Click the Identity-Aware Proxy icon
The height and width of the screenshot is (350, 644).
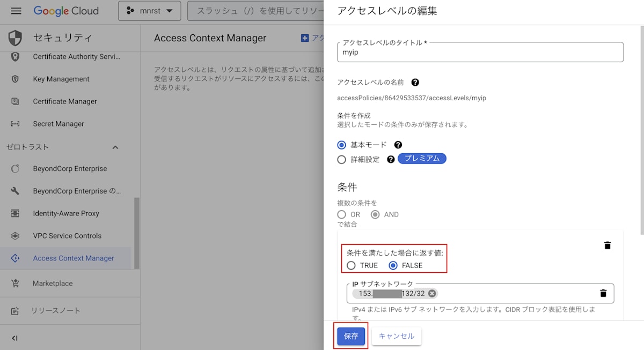pyautogui.click(x=15, y=213)
